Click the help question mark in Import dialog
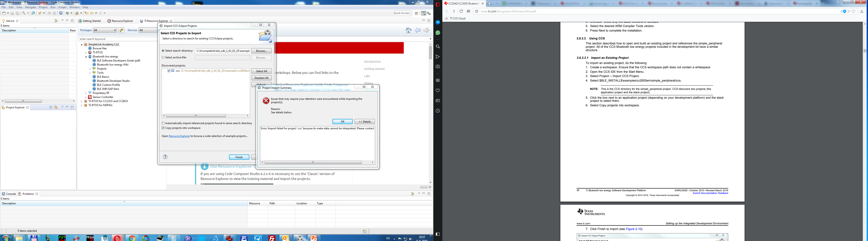Screen dimensions: 868x241 click(165, 157)
